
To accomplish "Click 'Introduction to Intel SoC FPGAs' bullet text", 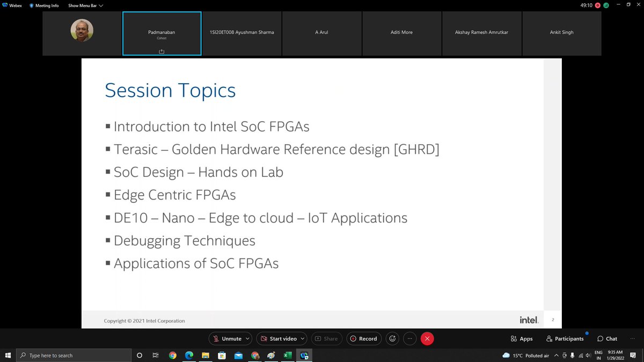I will [x=211, y=127].
